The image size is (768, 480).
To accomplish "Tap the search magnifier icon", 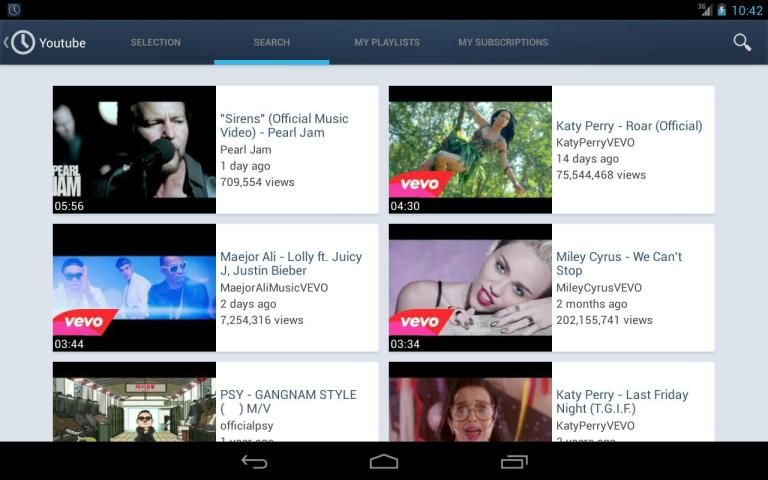I will tap(742, 42).
